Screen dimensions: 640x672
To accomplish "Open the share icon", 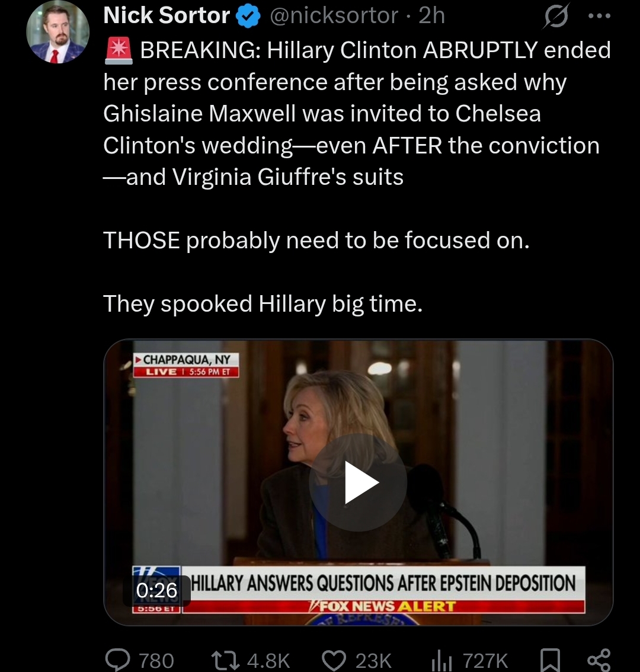I will coord(599,660).
